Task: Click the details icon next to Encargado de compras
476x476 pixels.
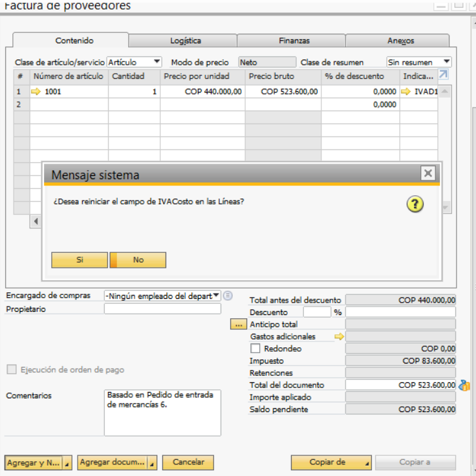Action: coord(228,296)
